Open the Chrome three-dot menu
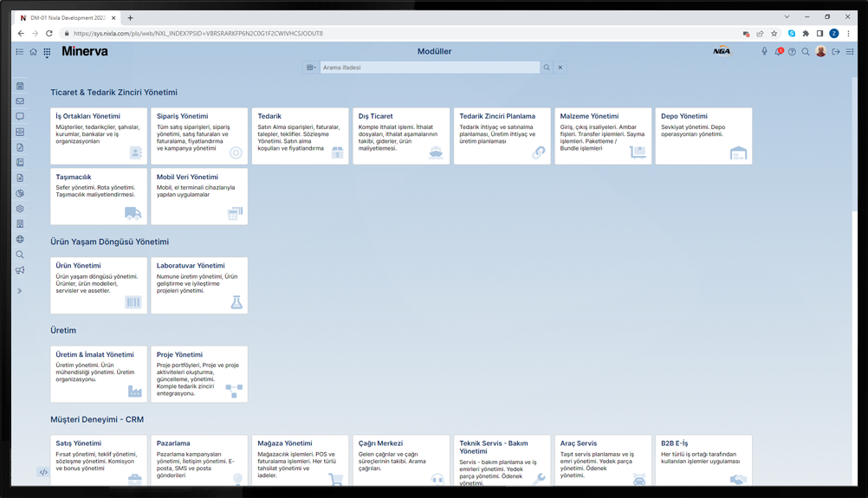Screen dimensions: 868x498 849,33
